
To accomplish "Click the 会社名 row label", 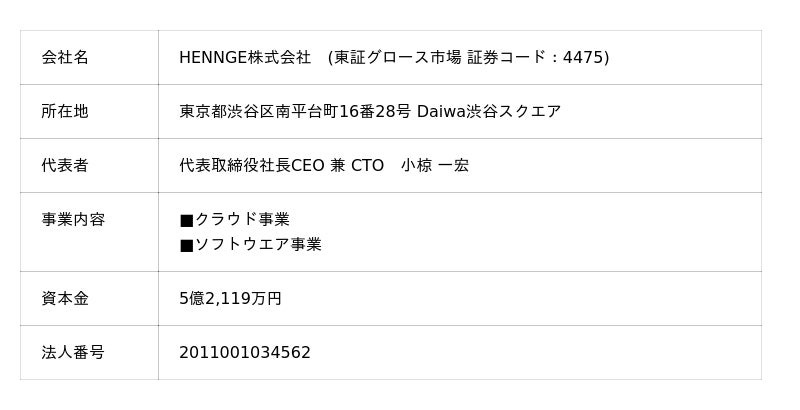I will tap(65, 58).
